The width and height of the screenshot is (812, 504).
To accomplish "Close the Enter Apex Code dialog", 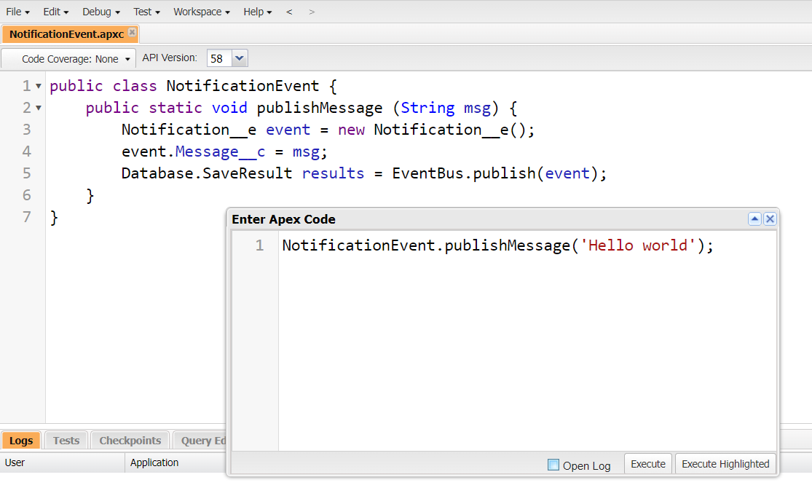I will [770, 219].
